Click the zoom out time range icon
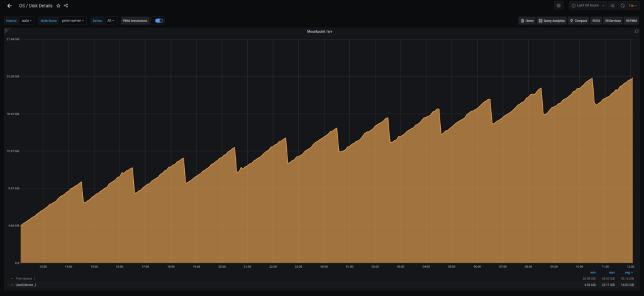The image size is (644, 296). pos(613,6)
